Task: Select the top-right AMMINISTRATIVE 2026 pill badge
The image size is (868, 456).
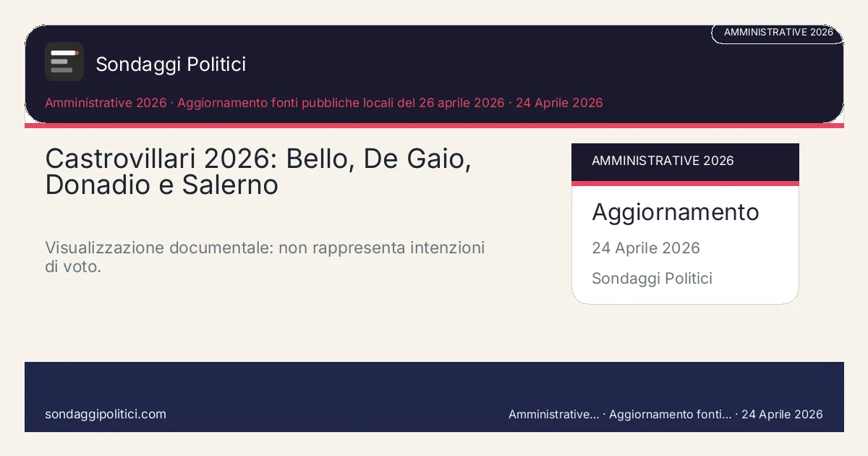Action: pyautogui.click(x=778, y=33)
